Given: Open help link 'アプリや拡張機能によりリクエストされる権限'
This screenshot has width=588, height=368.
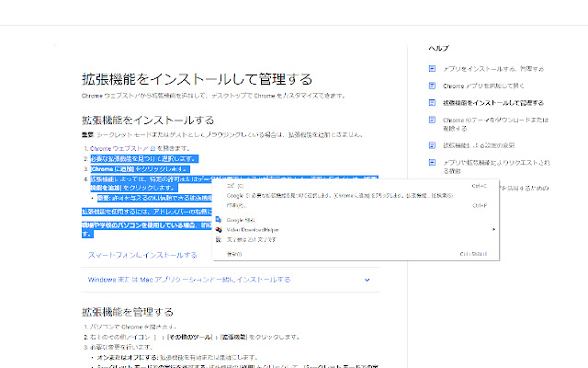Looking at the screenshot, I should coord(496,167).
